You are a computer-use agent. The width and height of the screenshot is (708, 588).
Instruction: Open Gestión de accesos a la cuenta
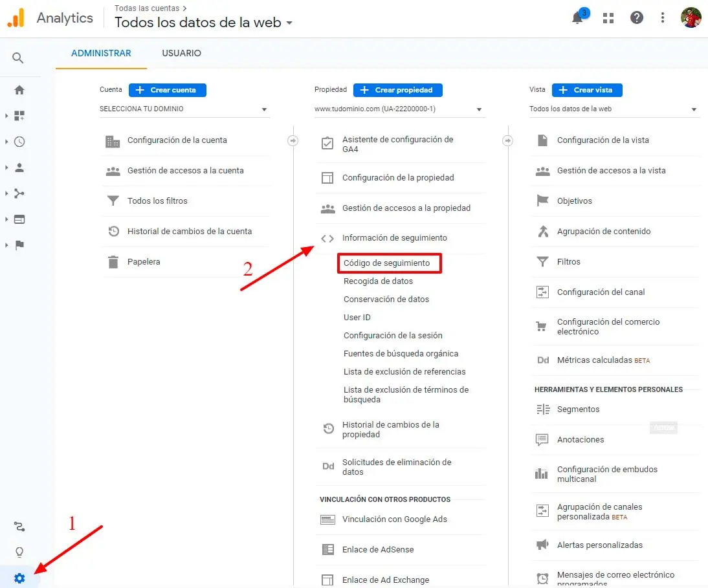186,171
